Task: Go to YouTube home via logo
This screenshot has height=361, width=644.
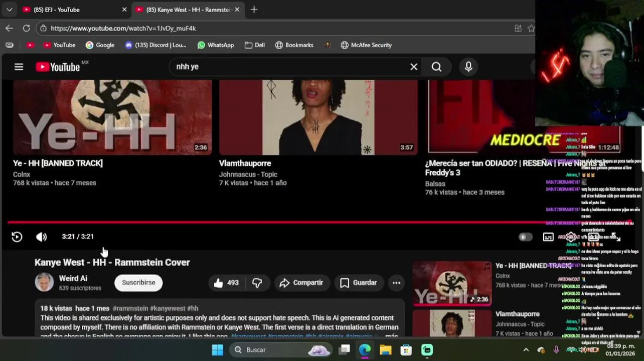Action: pos(58,67)
